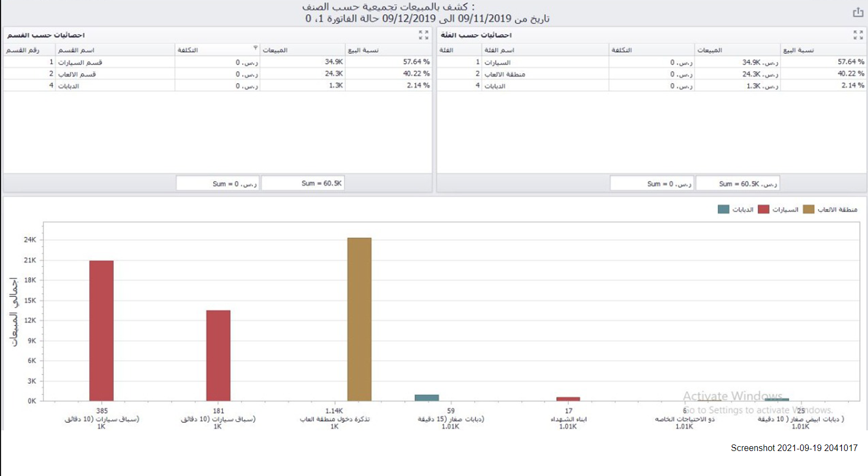868x476 pixels.
Task: Click the red bar labeled 385
Action: coord(102,330)
